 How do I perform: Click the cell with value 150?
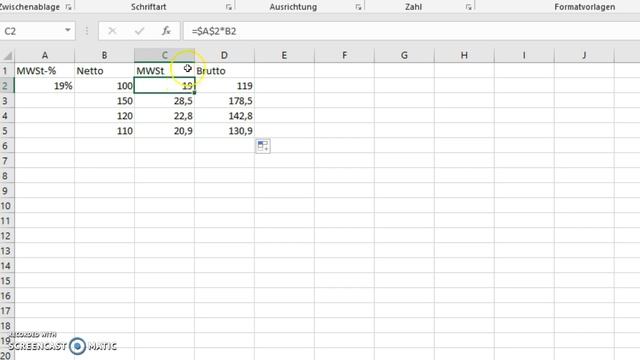(104, 101)
